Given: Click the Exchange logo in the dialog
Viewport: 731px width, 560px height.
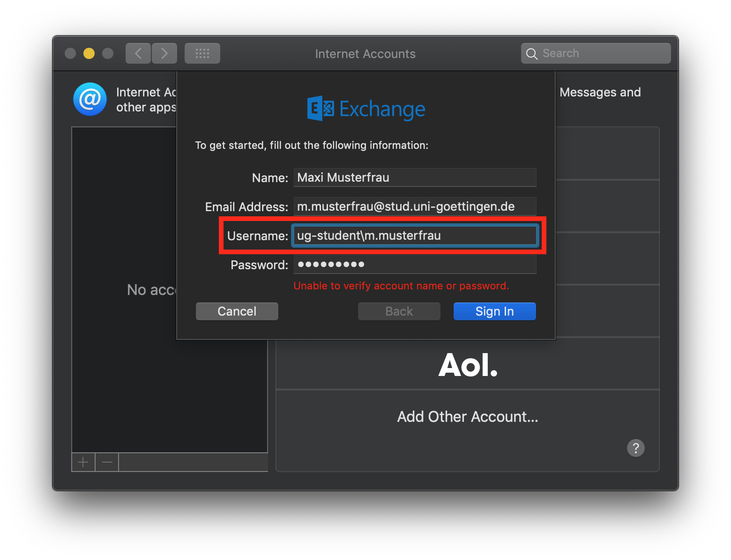Looking at the screenshot, I should click(x=366, y=109).
